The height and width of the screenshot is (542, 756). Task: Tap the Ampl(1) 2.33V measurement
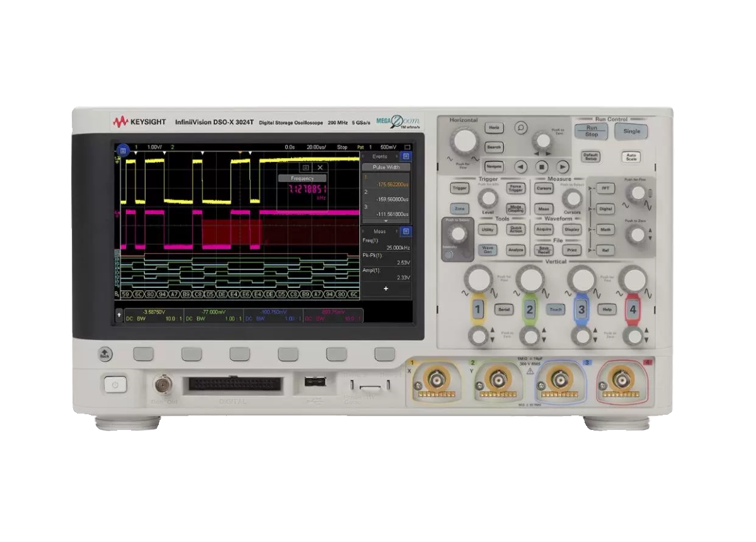[x=386, y=274]
